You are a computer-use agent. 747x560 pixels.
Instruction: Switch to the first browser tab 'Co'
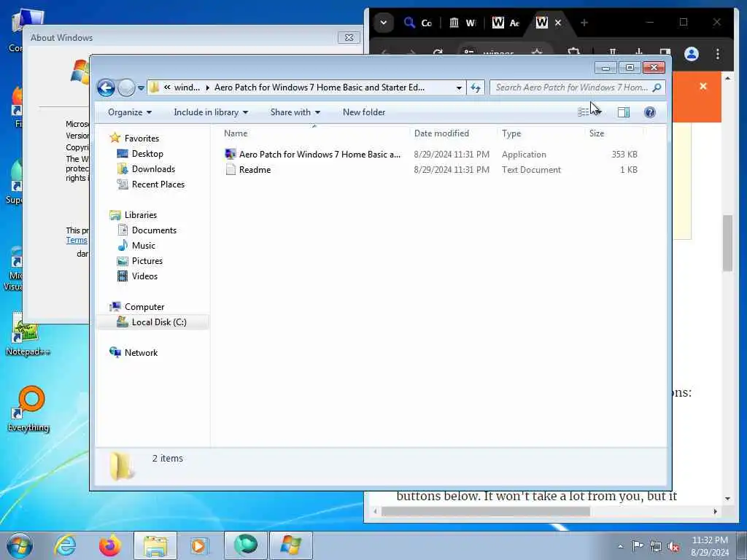418,23
